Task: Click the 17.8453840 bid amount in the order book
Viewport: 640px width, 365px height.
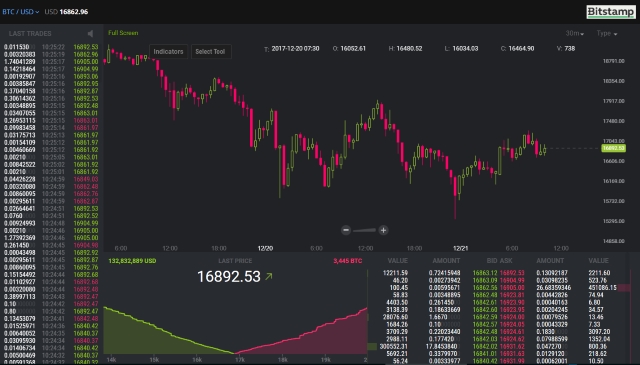Action: point(443,346)
